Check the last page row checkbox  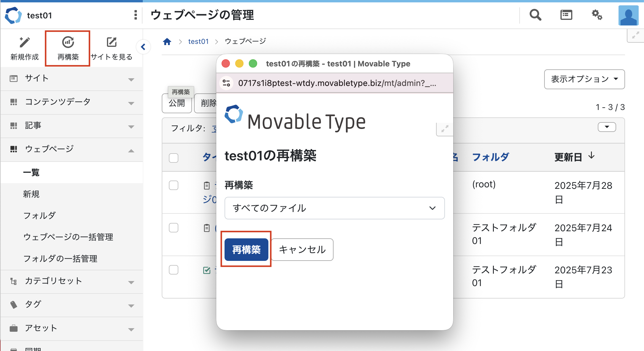point(174,270)
